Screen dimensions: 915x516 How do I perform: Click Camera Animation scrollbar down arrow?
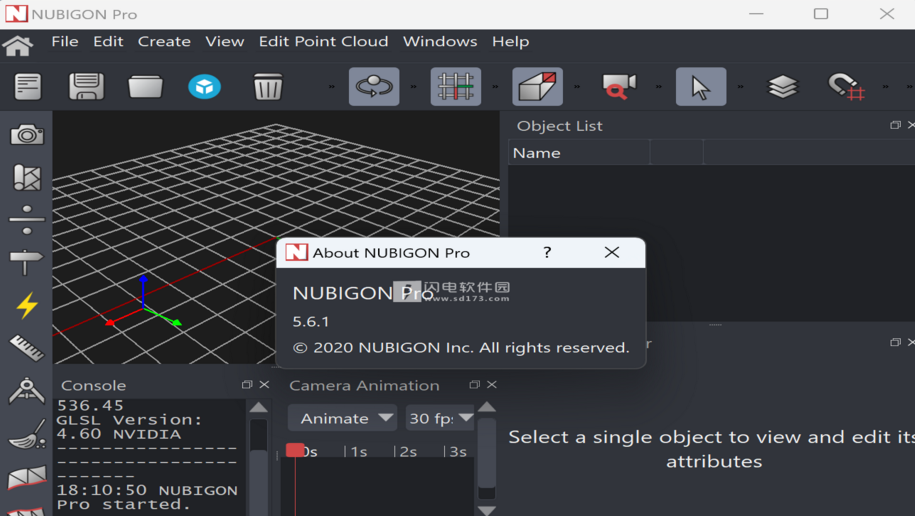click(487, 510)
